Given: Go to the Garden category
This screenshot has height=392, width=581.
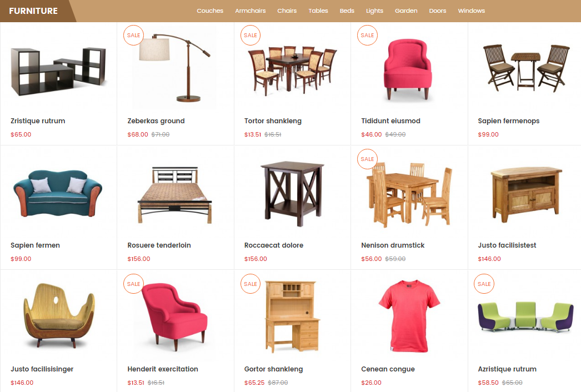Looking at the screenshot, I should pyautogui.click(x=405, y=11).
